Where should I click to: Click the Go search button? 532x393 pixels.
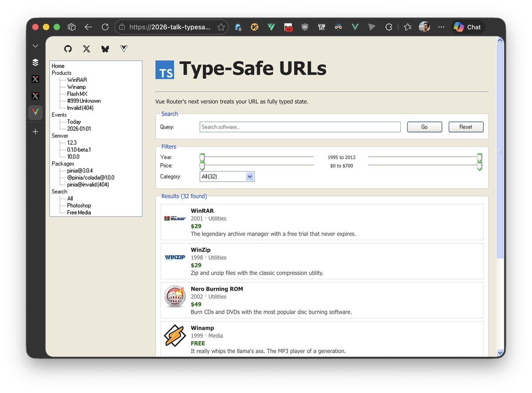click(424, 127)
